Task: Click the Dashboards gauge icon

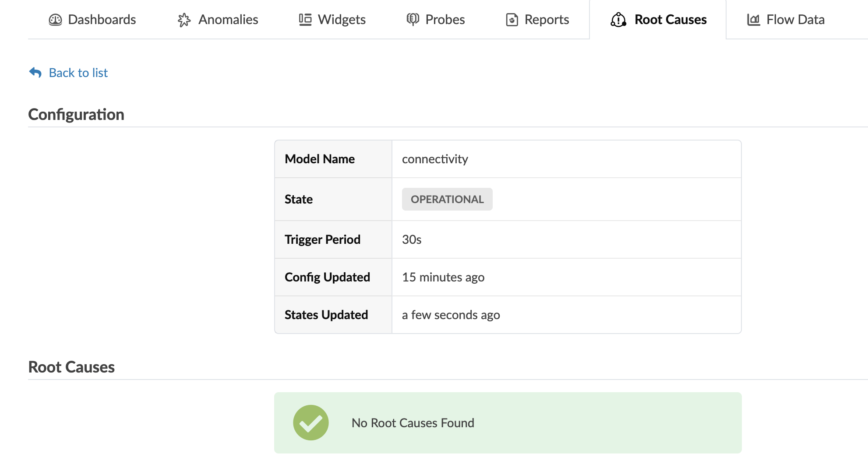Action: coord(55,20)
